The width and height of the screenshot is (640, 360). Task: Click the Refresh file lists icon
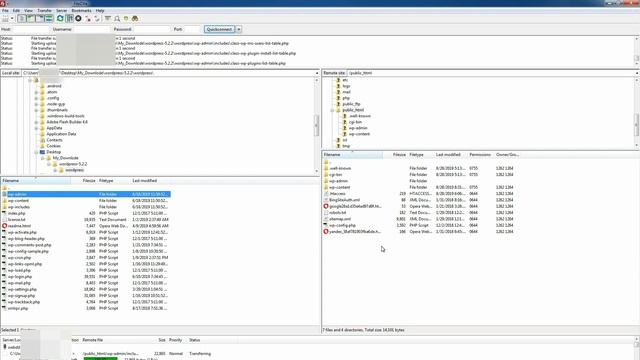(60, 19)
